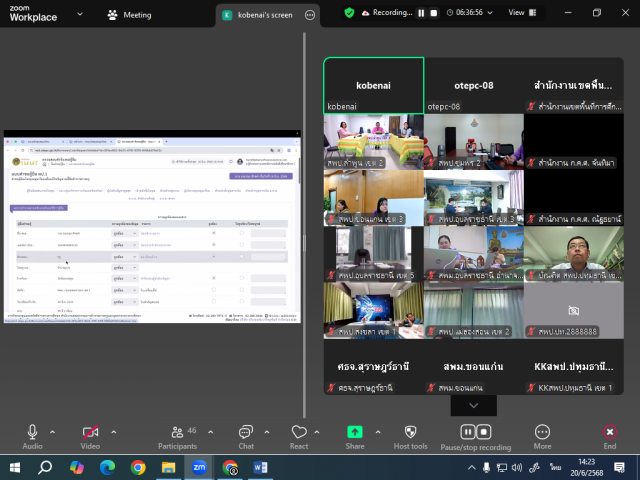Expand share options caret next to Share
Image resolution: width=640 pixels, height=480 pixels.
378,432
